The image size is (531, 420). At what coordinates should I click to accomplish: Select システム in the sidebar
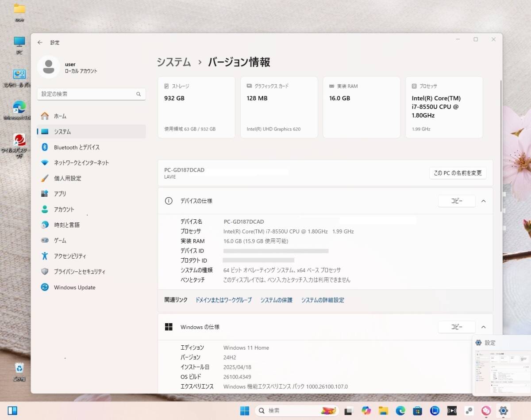point(91,131)
